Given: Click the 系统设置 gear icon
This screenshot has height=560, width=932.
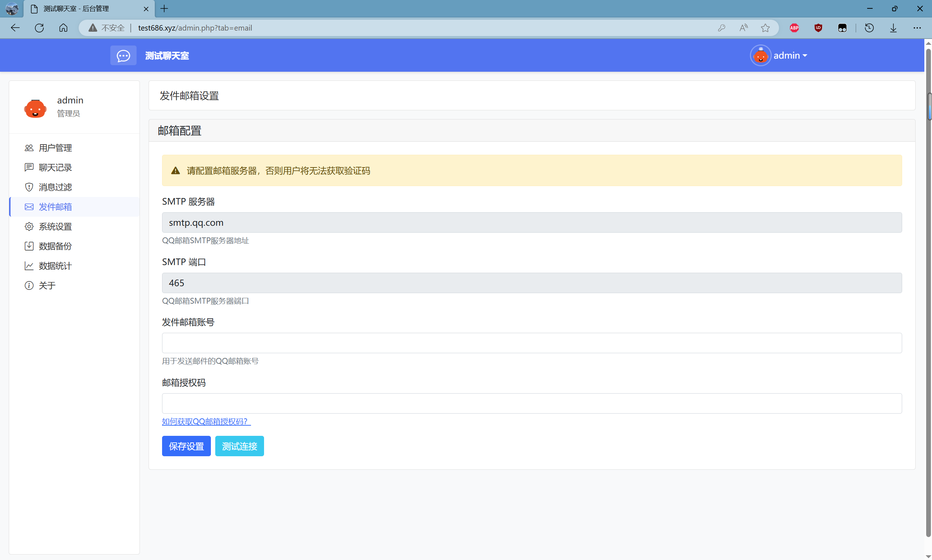Looking at the screenshot, I should (29, 226).
